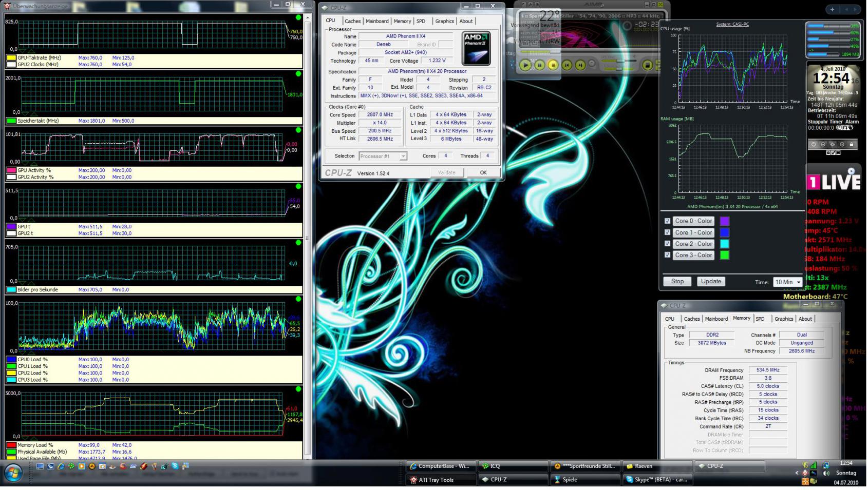868x490 pixels.
Task: Switch to ATI Tray Tools taskbar button
Action: [x=440, y=480]
